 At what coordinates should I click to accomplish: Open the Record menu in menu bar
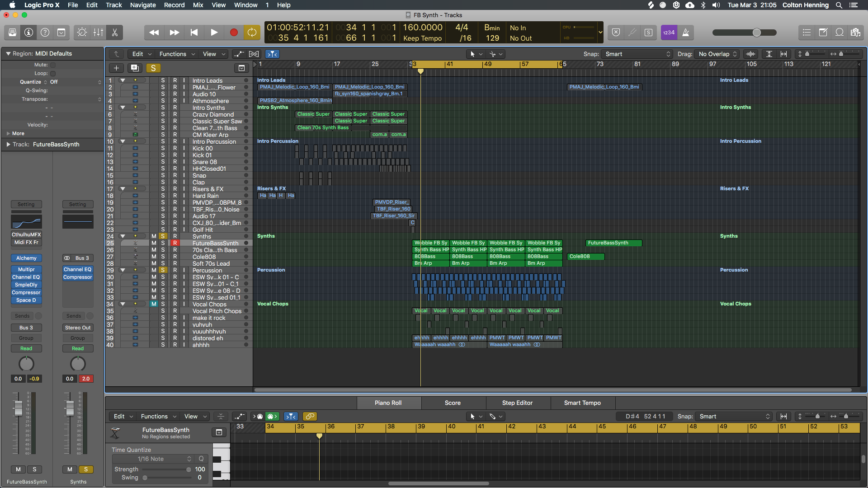click(x=174, y=5)
